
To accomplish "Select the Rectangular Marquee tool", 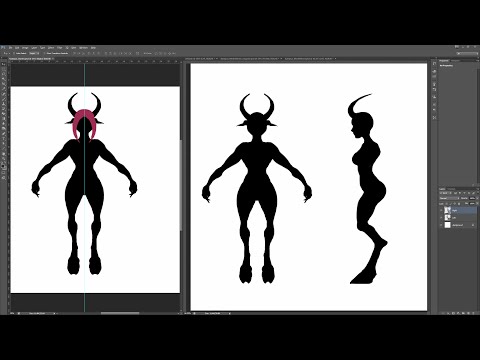I will coord(4,69).
